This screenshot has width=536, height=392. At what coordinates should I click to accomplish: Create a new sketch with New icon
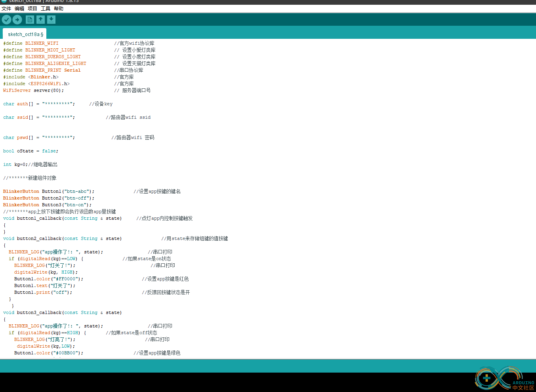tap(30, 19)
